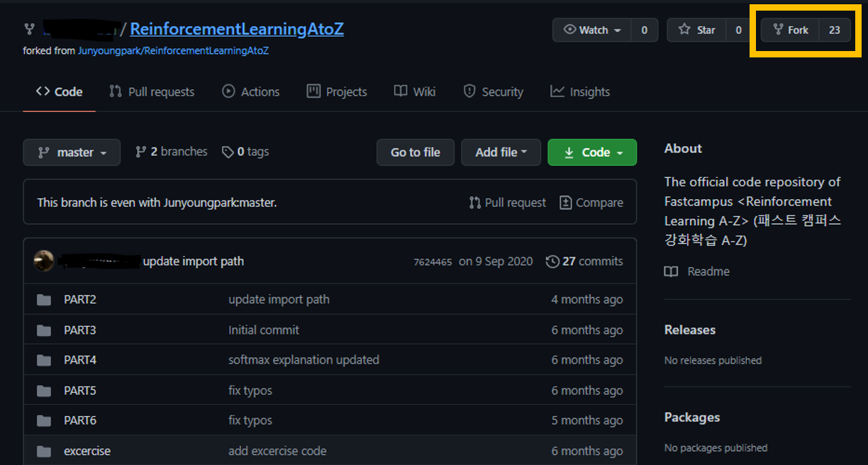This screenshot has height=465, width=868.
Task: Open the Pull requests tab
Action: 152,91
